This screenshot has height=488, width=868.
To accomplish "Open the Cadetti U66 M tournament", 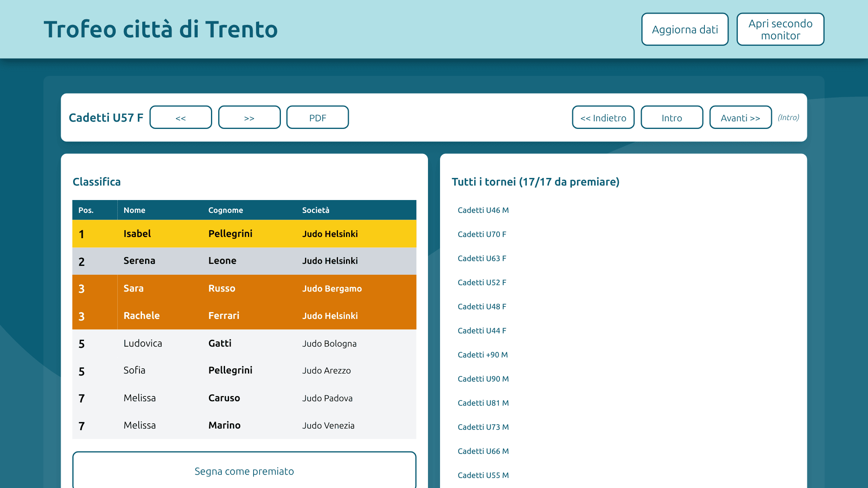I will pos(483,451).
